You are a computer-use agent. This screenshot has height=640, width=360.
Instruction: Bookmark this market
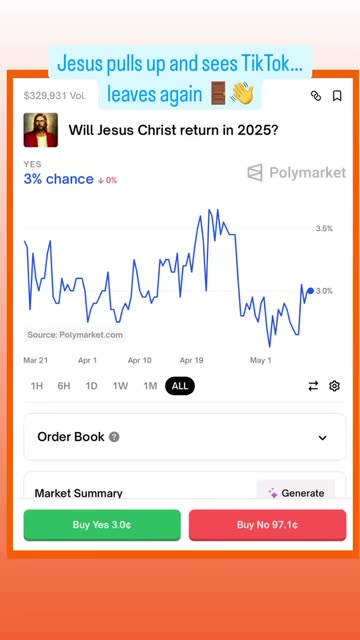337,96
